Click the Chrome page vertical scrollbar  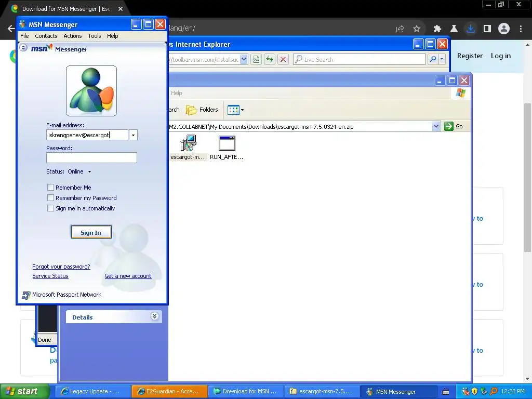tap(527, 177)
